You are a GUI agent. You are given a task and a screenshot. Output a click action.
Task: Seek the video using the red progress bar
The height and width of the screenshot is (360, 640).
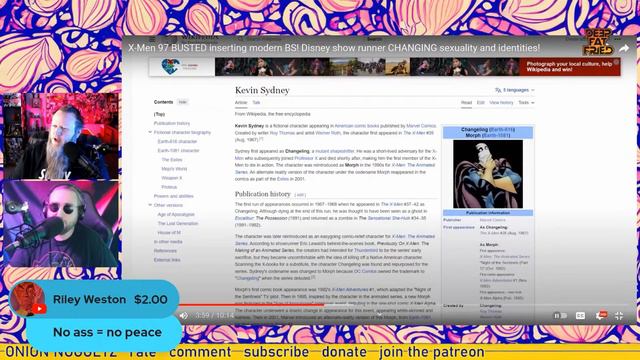click(x=251, y=304)
